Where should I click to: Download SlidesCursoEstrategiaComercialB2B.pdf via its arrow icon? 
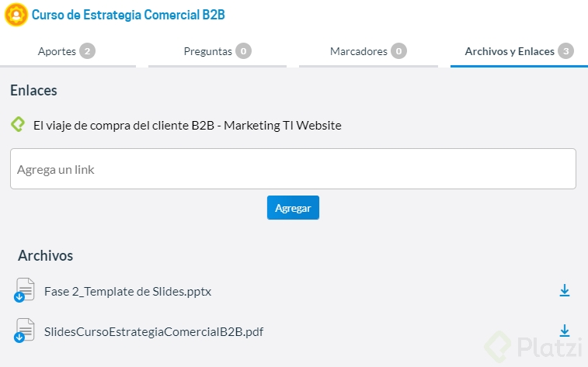[565, 331]
